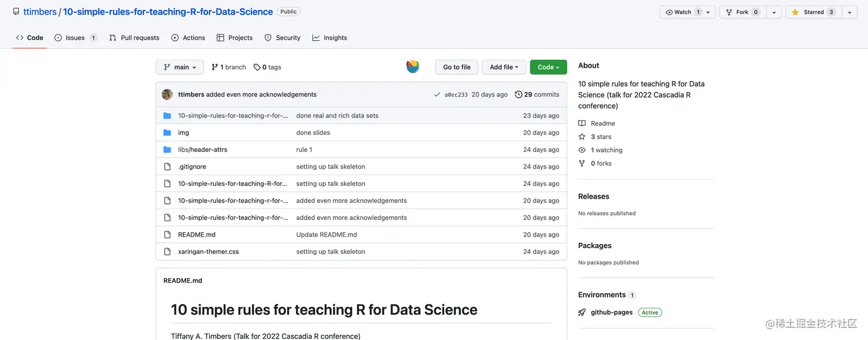
Task: Open the green Code dropdown
Action: click(548, 67)
